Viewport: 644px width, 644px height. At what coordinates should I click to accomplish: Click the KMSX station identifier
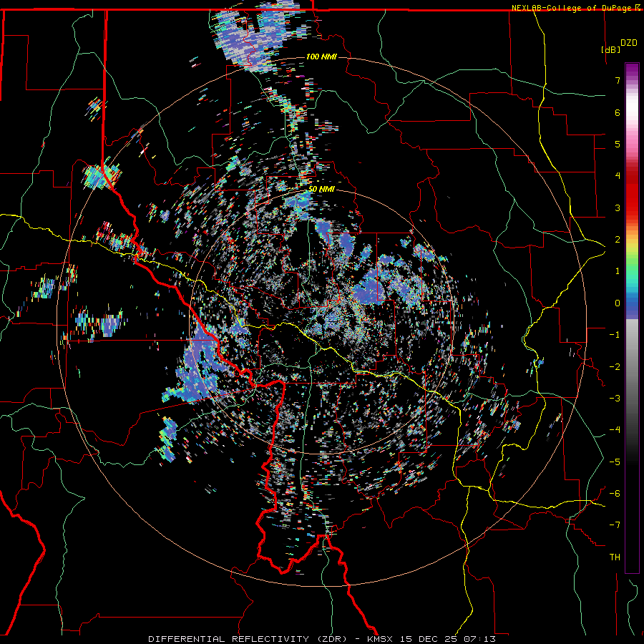coord(380,639)
